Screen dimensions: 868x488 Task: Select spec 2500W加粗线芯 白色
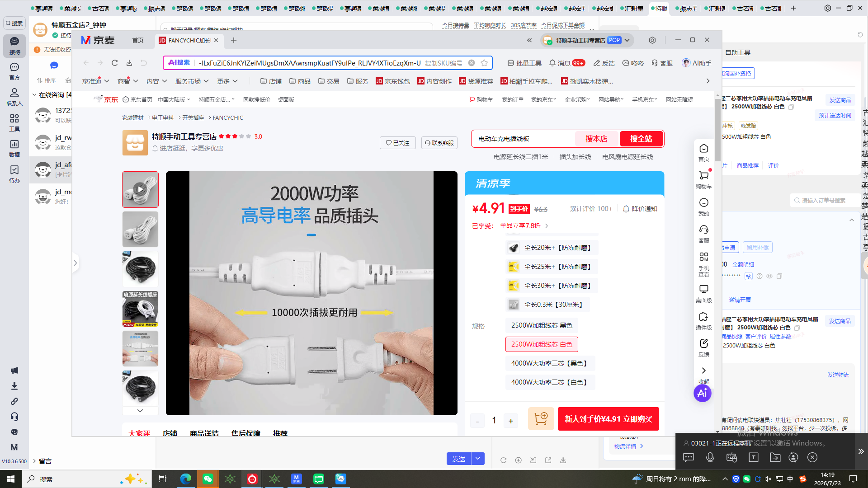(542, 344)
